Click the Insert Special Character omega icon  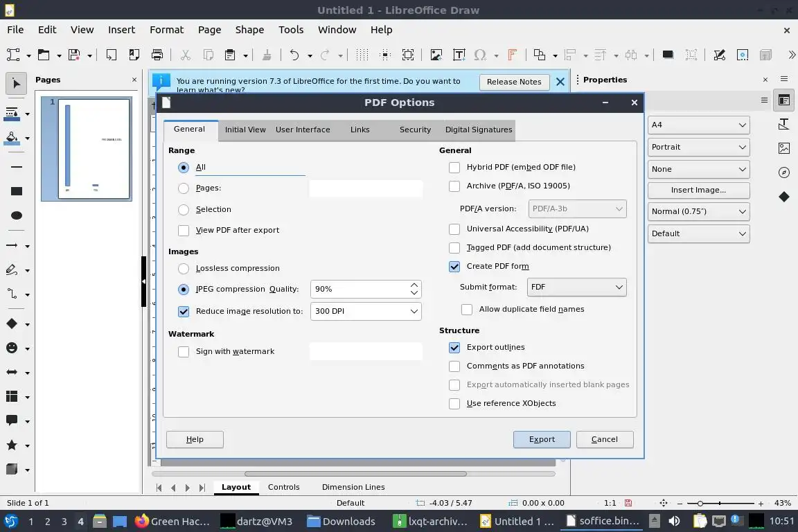click(480, 55)
